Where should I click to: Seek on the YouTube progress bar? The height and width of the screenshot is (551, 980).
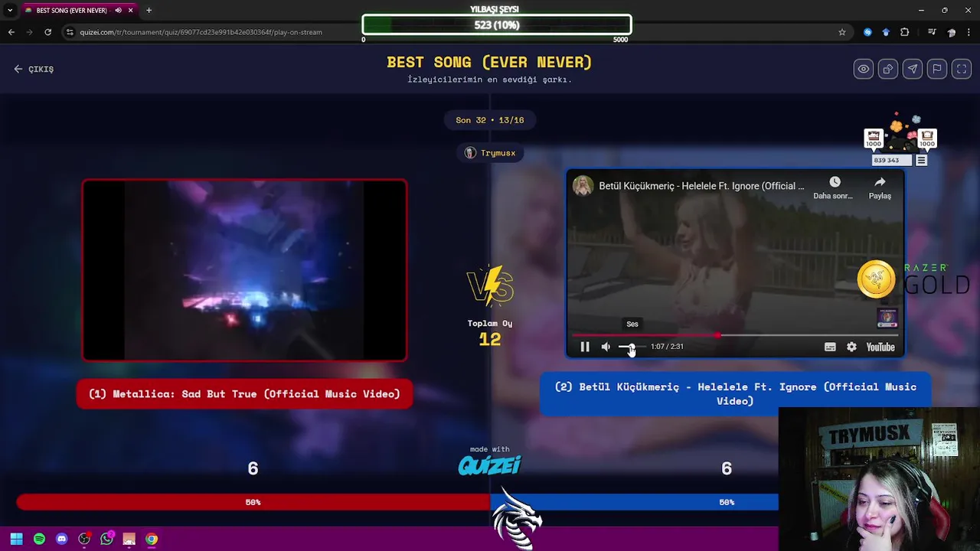click(735, 335)
